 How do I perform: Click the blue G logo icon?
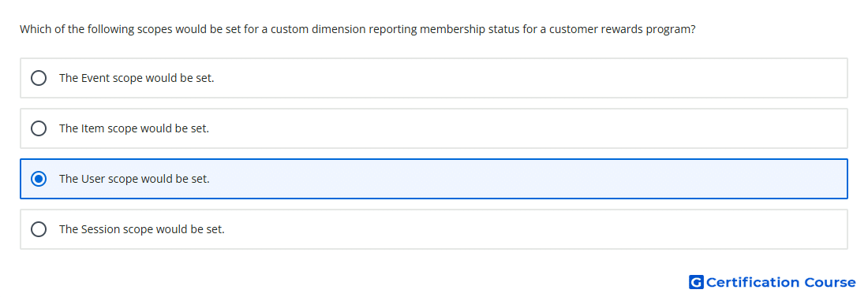pyautogui.click(x=696, y=282)
